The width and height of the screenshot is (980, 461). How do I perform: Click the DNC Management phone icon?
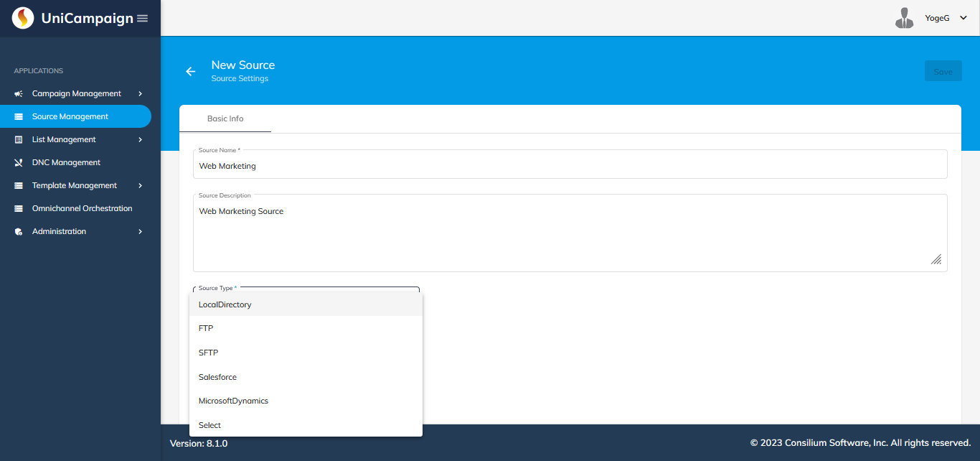click(x=19, y=163)
